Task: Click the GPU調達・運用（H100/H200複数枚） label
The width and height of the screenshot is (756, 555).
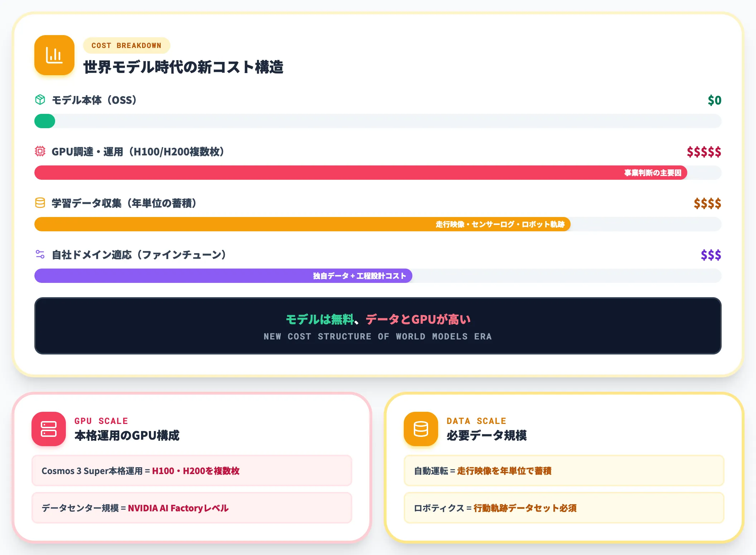Action: tap(138, 151)
